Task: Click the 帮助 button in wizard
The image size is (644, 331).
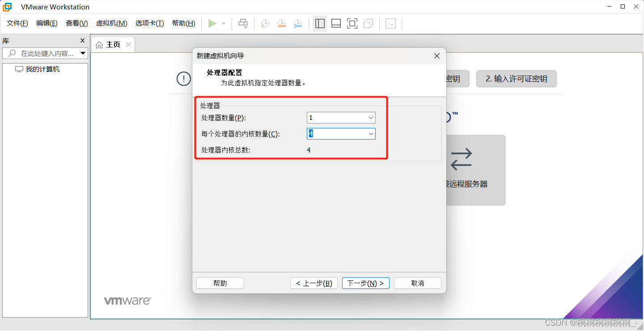Action: [220, 283]
